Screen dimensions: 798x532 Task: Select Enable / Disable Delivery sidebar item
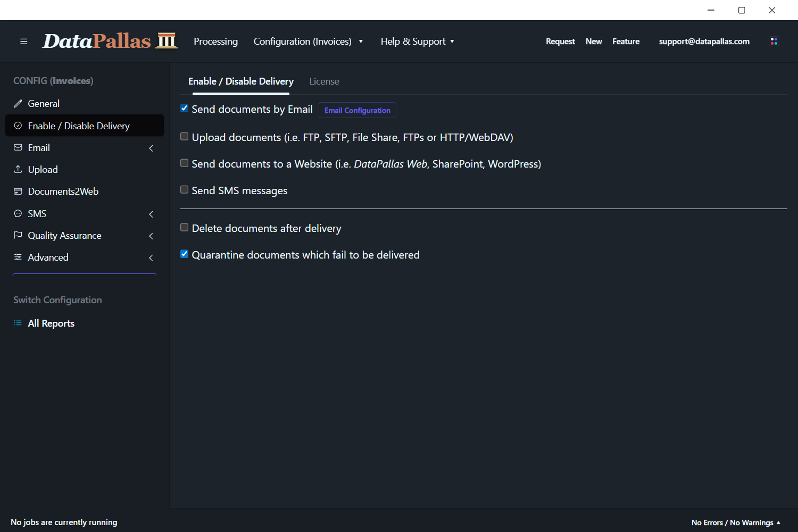pos(85,126)
